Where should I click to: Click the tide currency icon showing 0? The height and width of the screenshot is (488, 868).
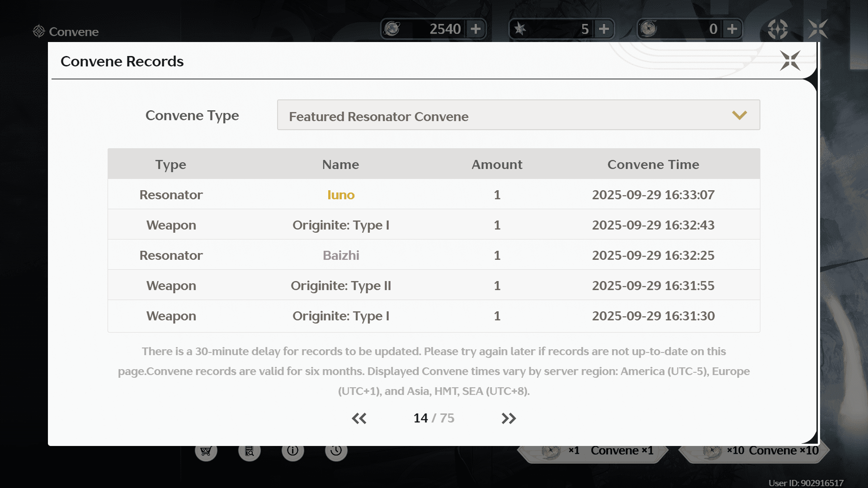648,29
